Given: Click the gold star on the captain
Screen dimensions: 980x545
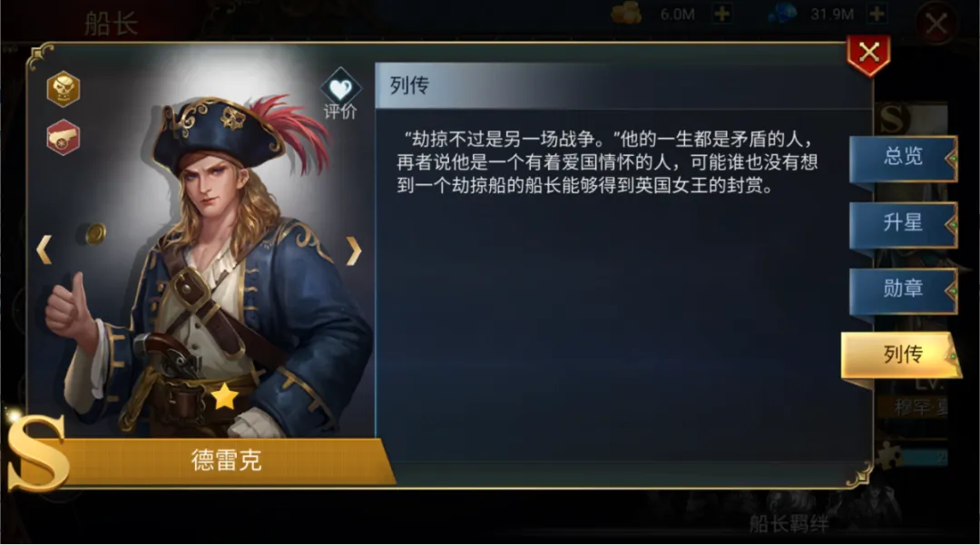Looking at the screenshot, I should 224,396.
